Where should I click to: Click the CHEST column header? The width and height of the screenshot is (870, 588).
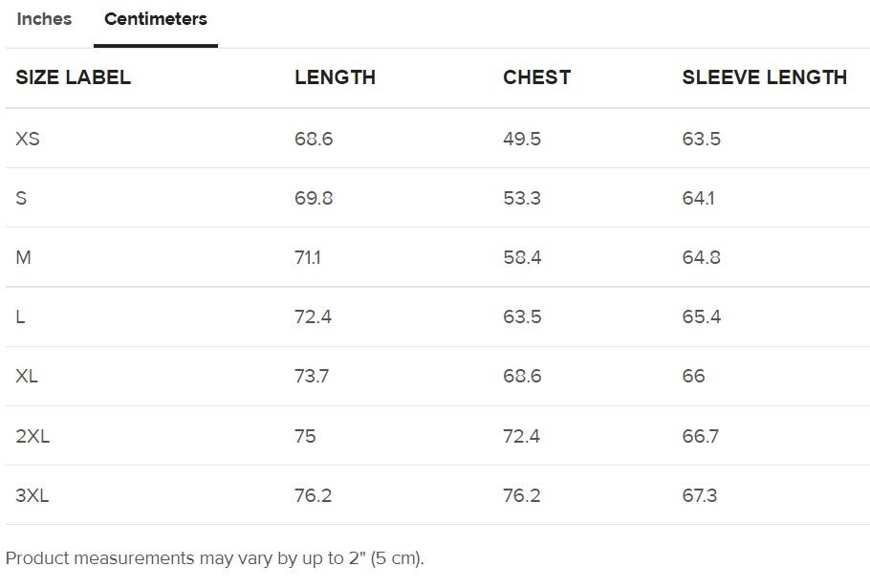pos(537,77)
